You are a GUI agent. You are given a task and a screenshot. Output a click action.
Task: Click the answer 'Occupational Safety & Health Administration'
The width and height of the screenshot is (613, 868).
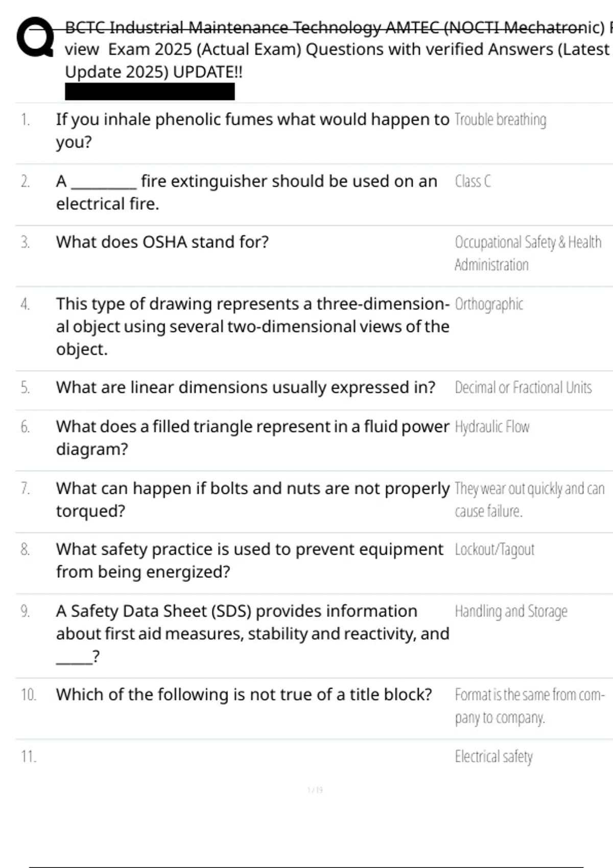[528, 253]
